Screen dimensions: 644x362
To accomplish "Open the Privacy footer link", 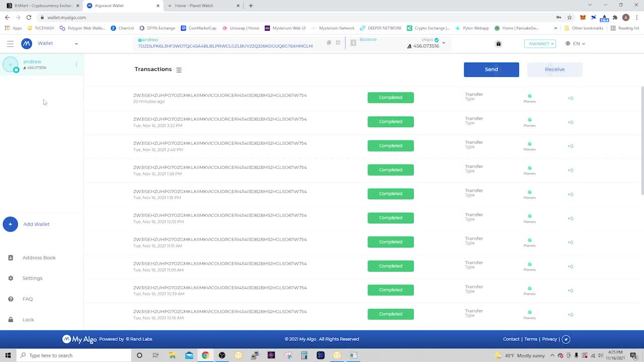I will pyautogui.click(x=549, y=339).
